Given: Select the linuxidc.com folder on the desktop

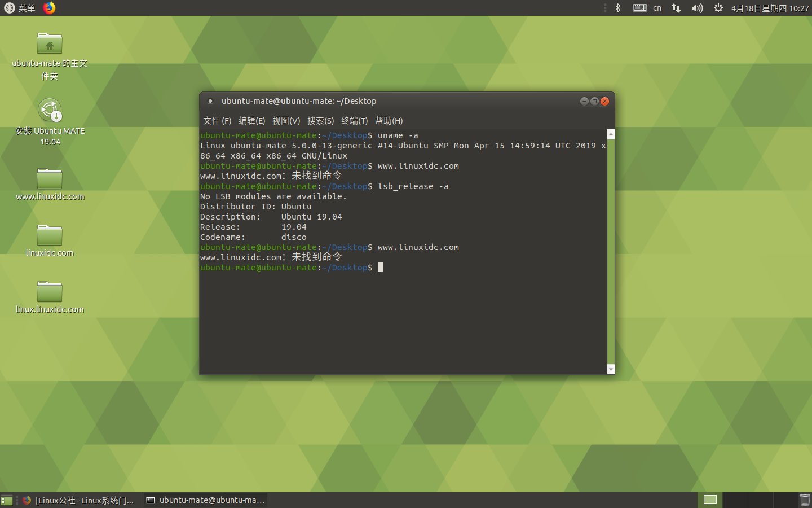Looking at the screenshot, I should click(x=50, y=240).
